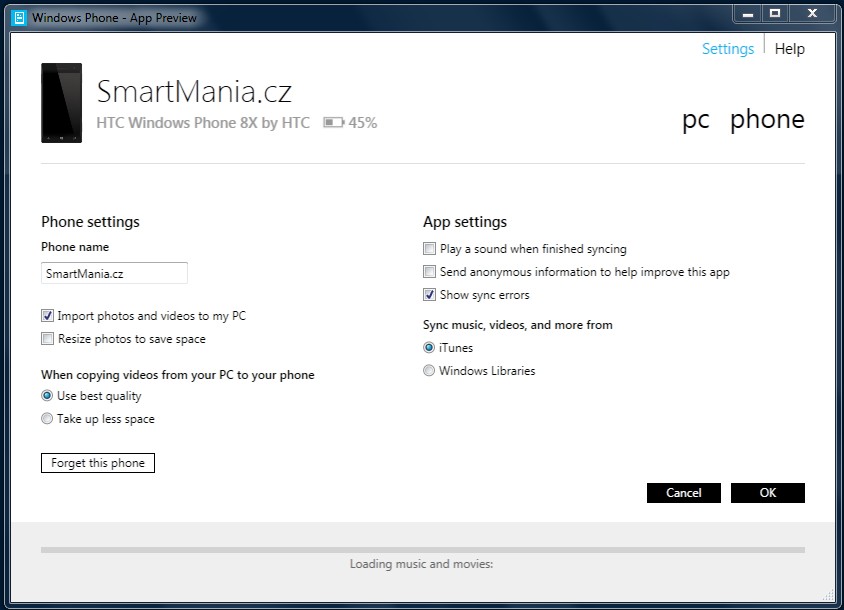Click the Phone name label

tap(75, 247)
